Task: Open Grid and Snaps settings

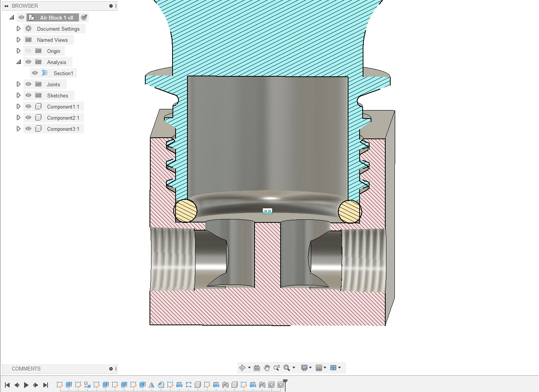Action: click(319, 367)
